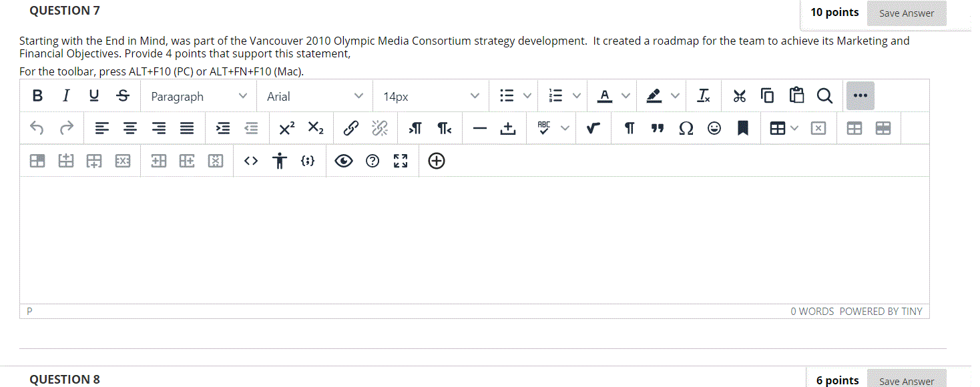Enter fullscreen editor mode
980x387 pixels.
coord(400,161)
